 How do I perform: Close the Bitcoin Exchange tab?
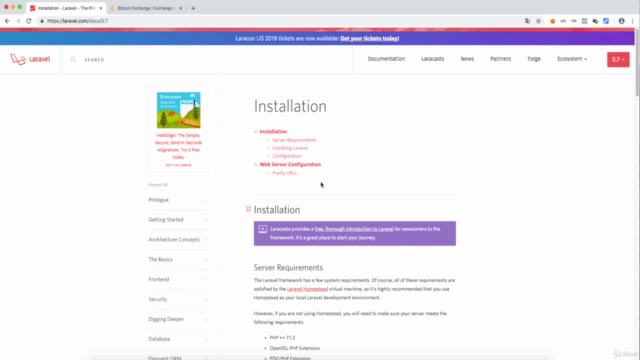pyautogui.click(x=180, y=8)
